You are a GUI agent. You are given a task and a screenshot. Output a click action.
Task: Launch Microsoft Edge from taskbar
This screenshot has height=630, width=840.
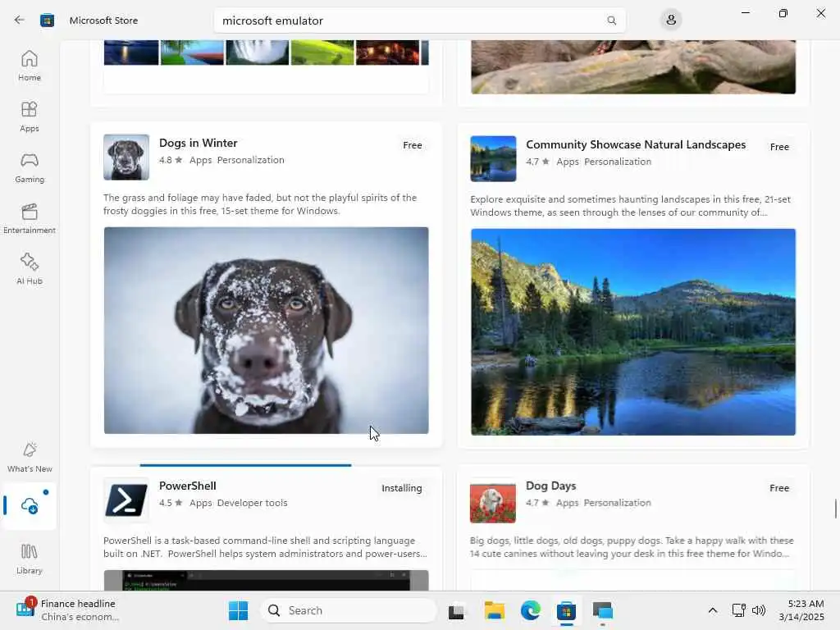click(x=531, y=610)
